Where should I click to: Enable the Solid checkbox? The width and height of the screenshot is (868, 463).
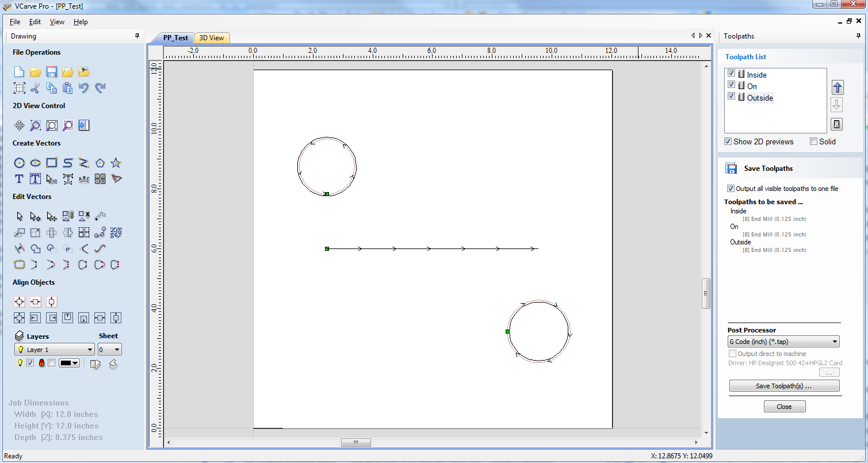coord(813,141)
